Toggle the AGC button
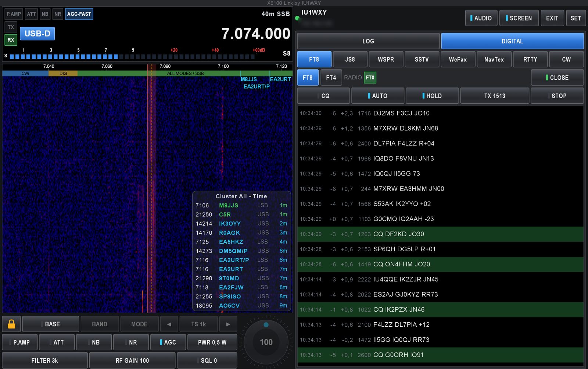The image size is (588, 369). (168, 342)
